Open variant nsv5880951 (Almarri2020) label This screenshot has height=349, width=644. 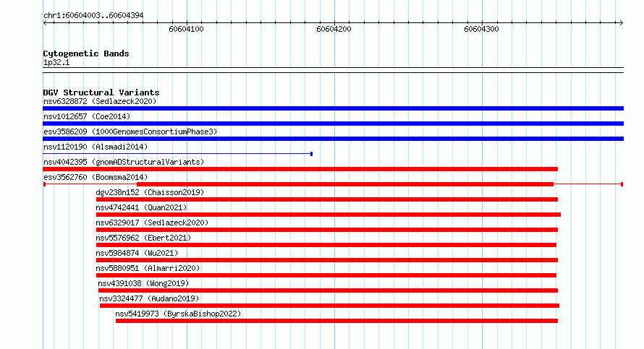pyautogui.click(x=148, y=268)
